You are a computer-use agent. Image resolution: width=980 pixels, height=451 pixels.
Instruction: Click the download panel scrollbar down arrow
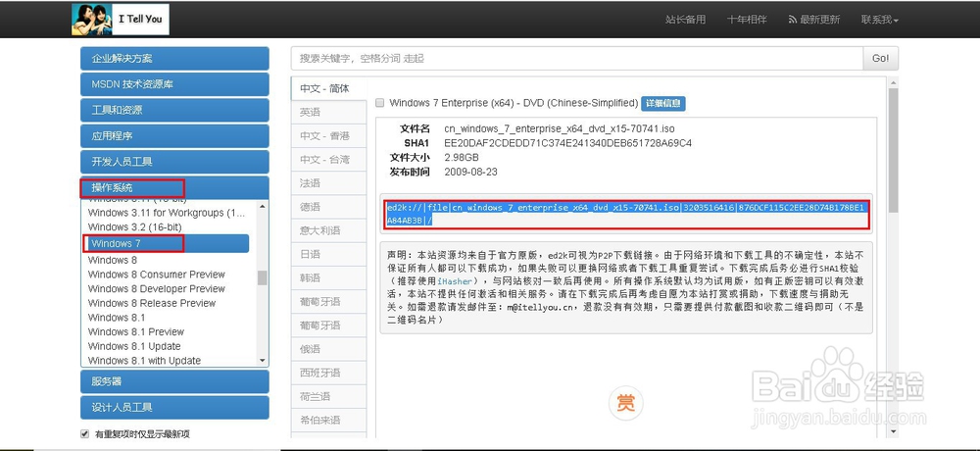coord(893,432)
